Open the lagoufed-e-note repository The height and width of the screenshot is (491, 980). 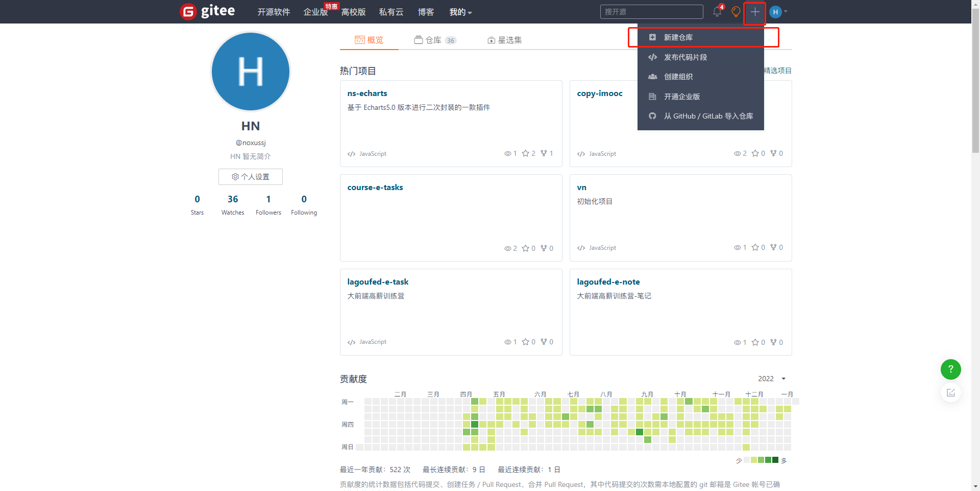tap(608, 282)
